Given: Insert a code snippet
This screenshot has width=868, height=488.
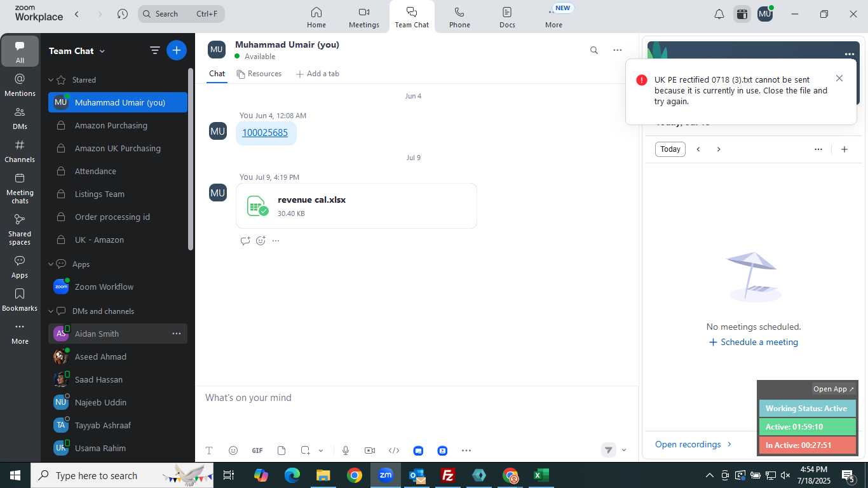Looking at the screenshot, I should coord(394,451).
